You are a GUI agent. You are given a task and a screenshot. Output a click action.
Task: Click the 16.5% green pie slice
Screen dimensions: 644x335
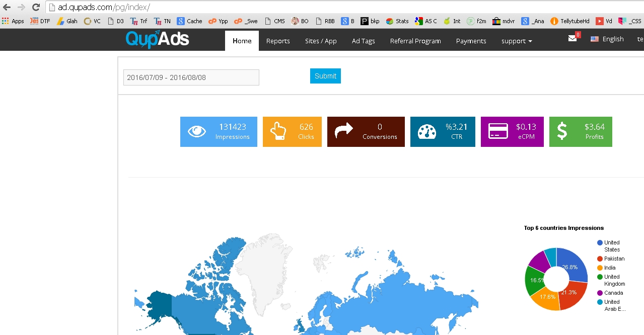coord(534,280)
